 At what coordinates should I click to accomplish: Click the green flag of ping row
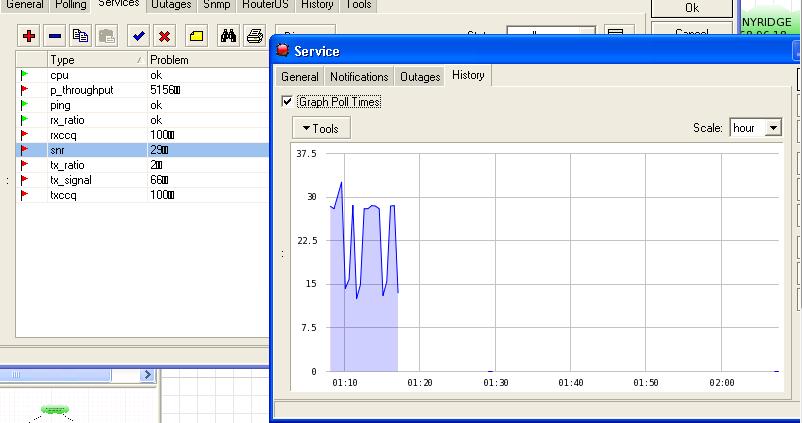click(24, 105)
